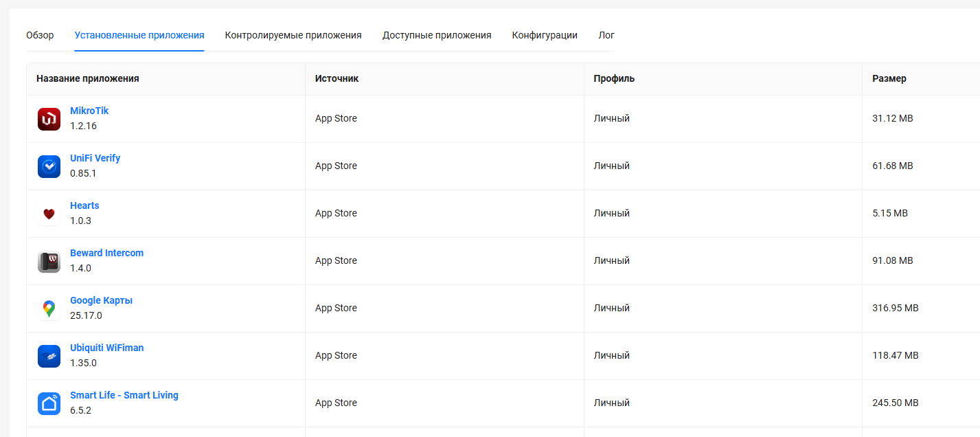Open the Установленные приложения tab

click(139, 35)
